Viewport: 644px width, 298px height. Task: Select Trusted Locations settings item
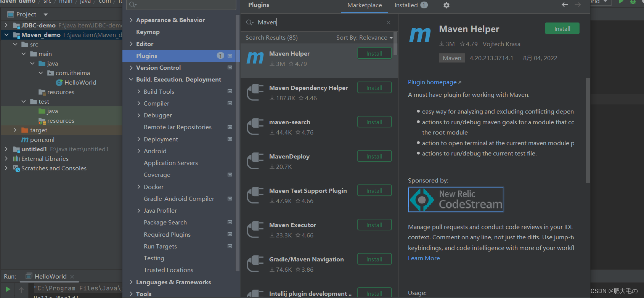tap(169, 270)
